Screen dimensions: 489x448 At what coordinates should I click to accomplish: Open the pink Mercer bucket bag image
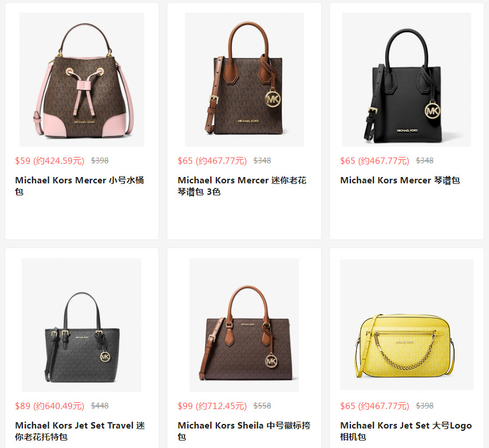pos(82,80)
